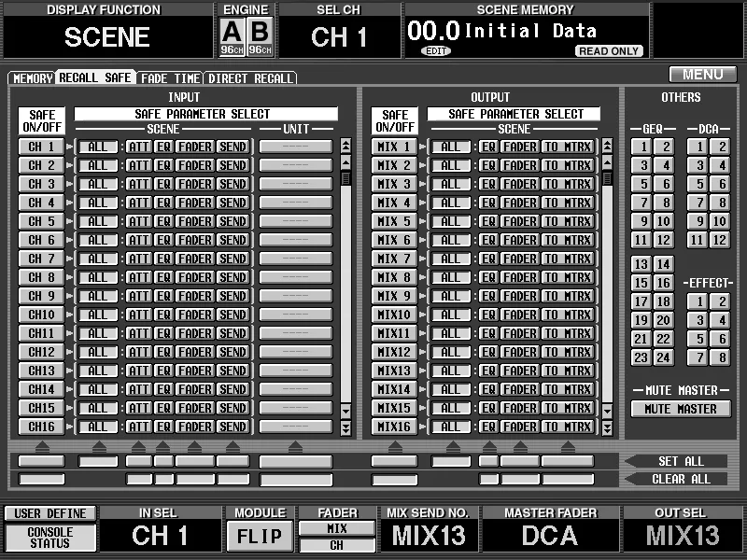747x560 pixels.
Task: Jump output list to top
Action: tap(607, 146)
